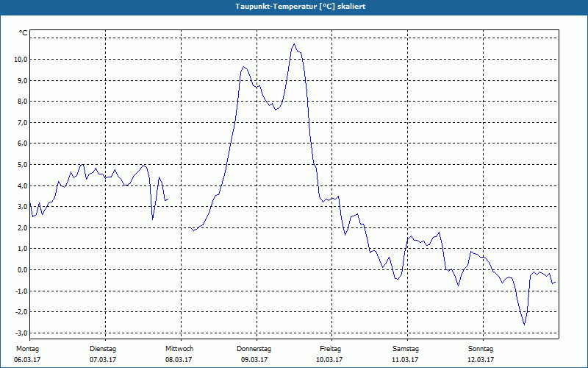Click the date '07.03.17'
588x368 pixels.
(103, 360)
